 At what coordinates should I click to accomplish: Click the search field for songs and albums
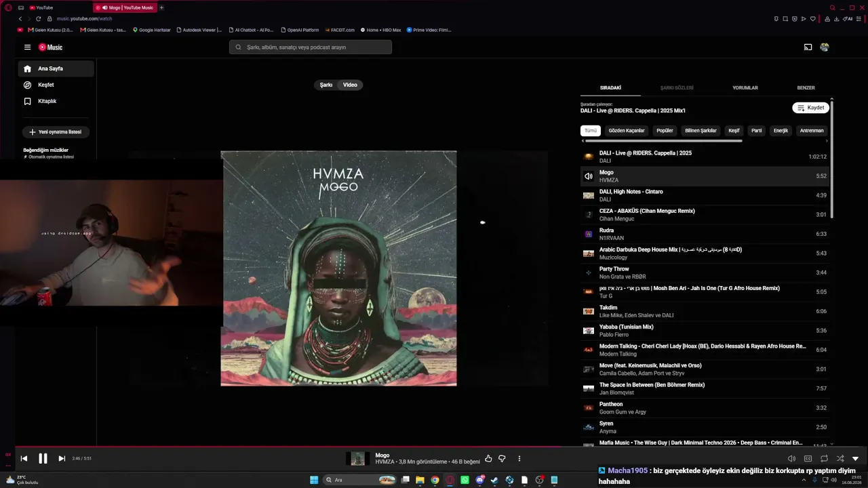point(311,47)
